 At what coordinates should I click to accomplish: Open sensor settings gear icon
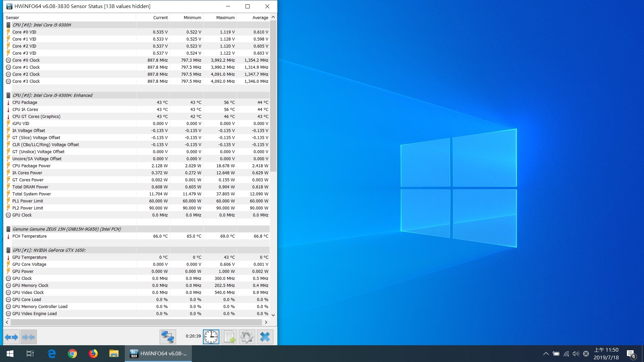pos(247,337)
